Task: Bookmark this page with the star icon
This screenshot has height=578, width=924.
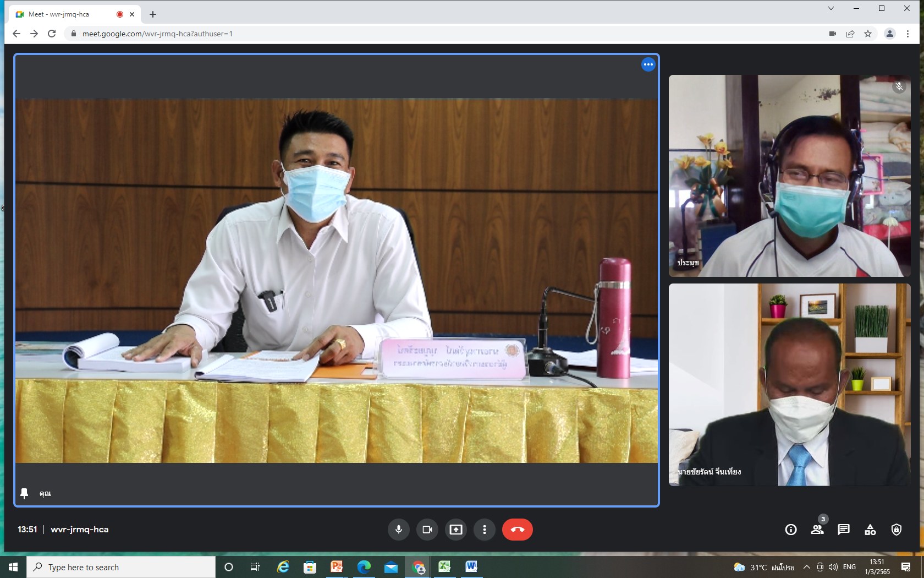Action: [x=868, y=34]
